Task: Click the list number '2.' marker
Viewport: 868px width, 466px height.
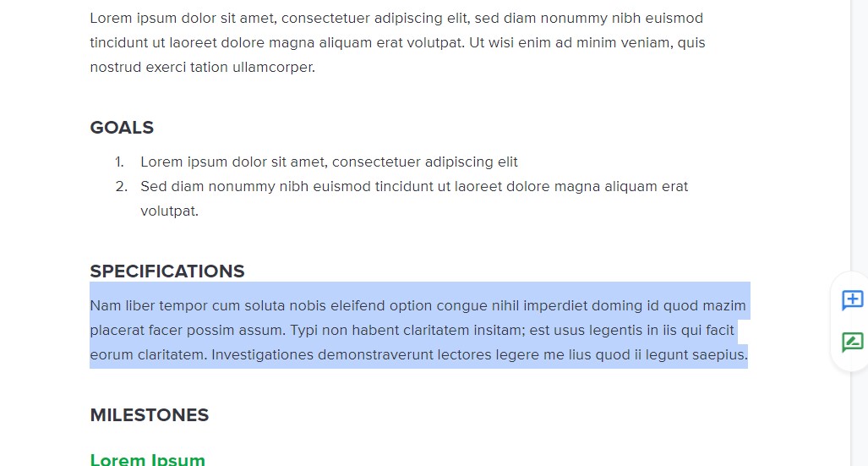Action: tap(121, 186)
